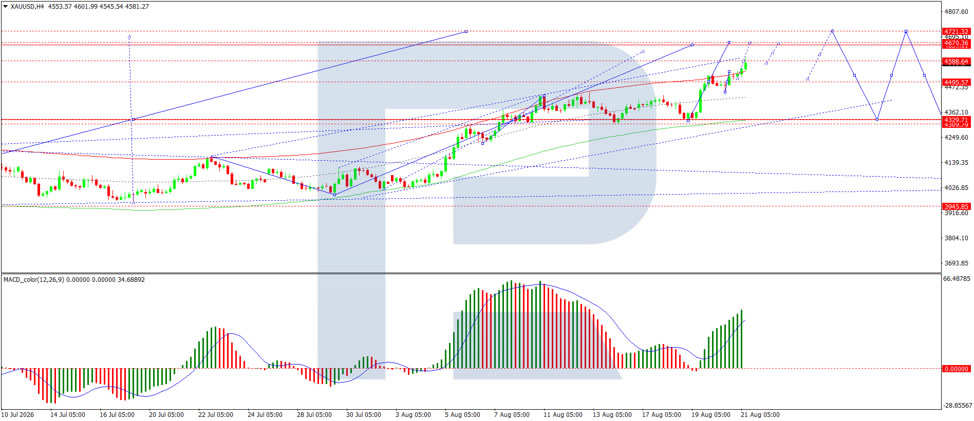This screenshot has width=974, height=421.
Task: Select the 21 Aug 05:00 date label
Action: tap(762, 414)
